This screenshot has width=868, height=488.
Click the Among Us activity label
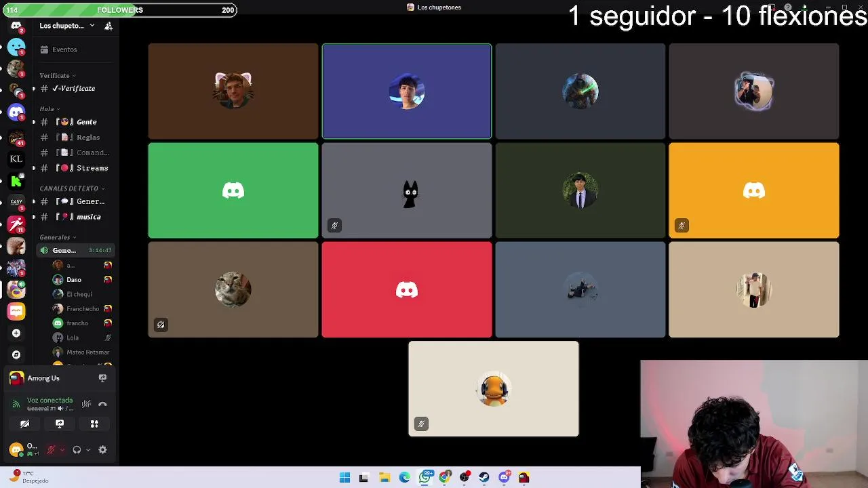click(43, 378)
